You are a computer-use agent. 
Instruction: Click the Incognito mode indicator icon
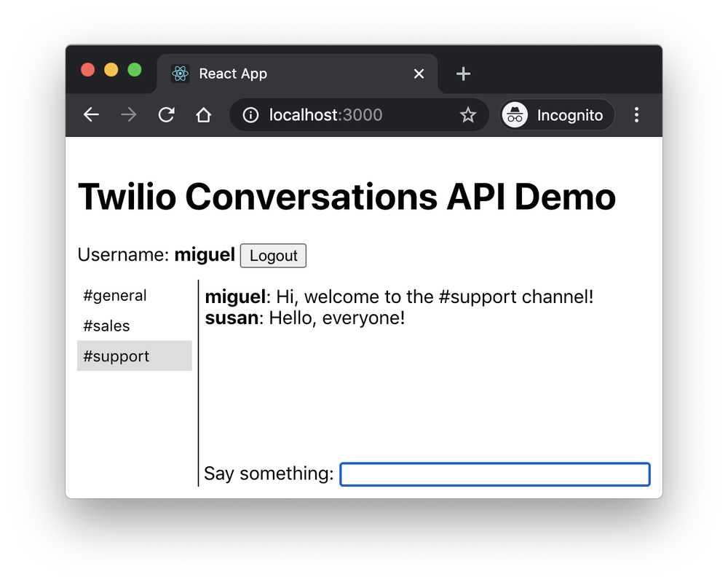[x=514, y=114]
